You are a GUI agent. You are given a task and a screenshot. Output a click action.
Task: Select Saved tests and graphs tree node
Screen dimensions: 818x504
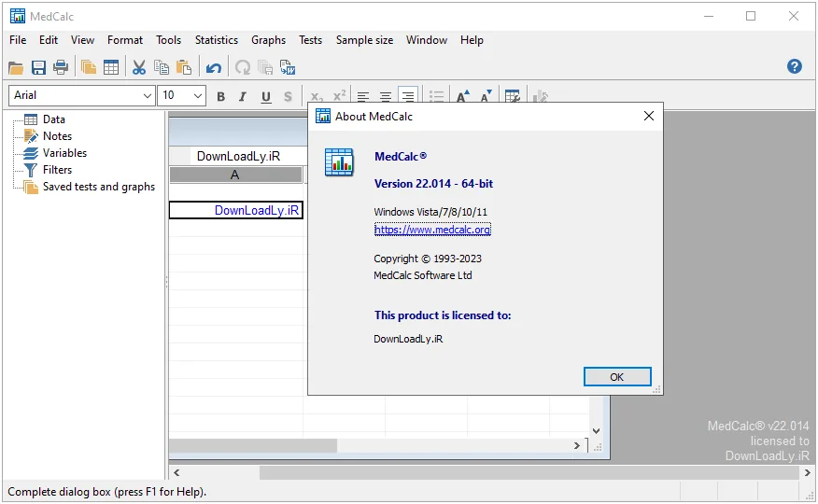click(99, 187)
